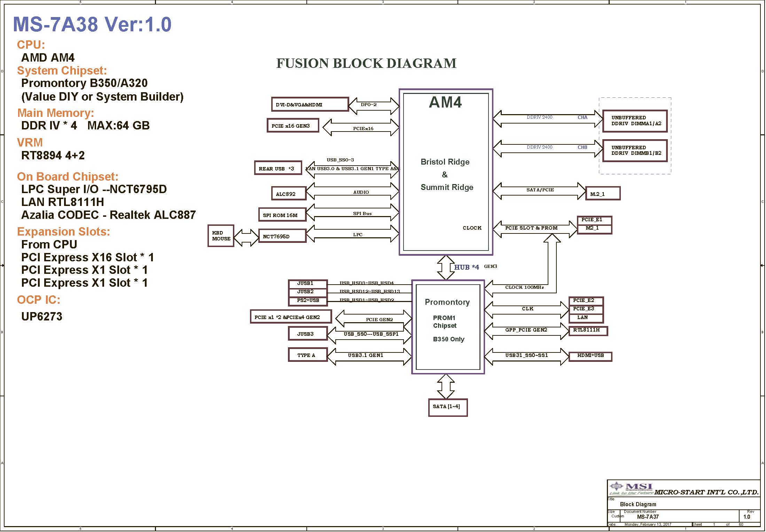Image resolution: width=766 pixels, height=532 pixels.
Task: Select "(Value DIY or System Builder)" text
Action: [102, 97]
